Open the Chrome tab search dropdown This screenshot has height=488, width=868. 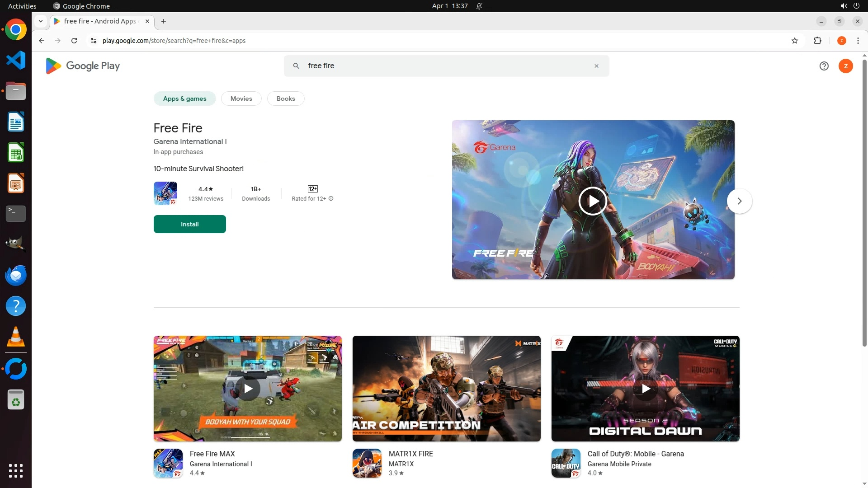point(41,21)
